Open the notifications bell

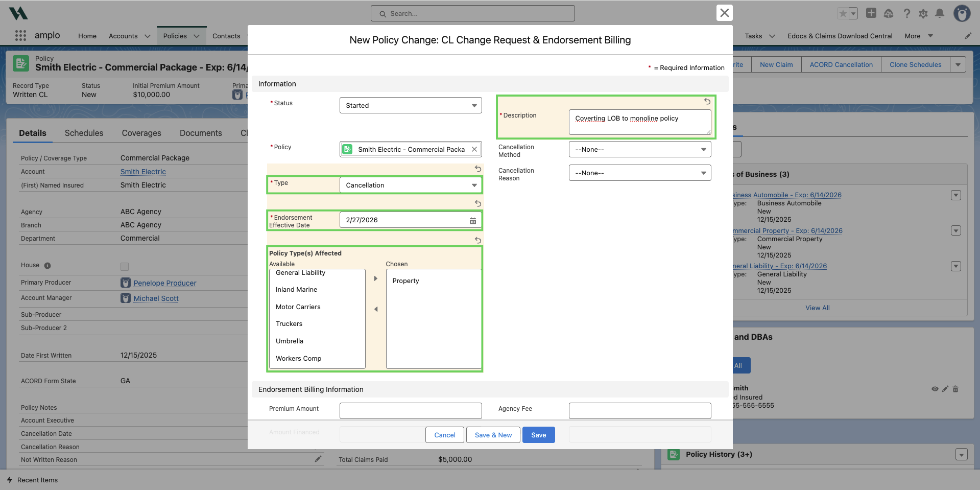point(940,14)
